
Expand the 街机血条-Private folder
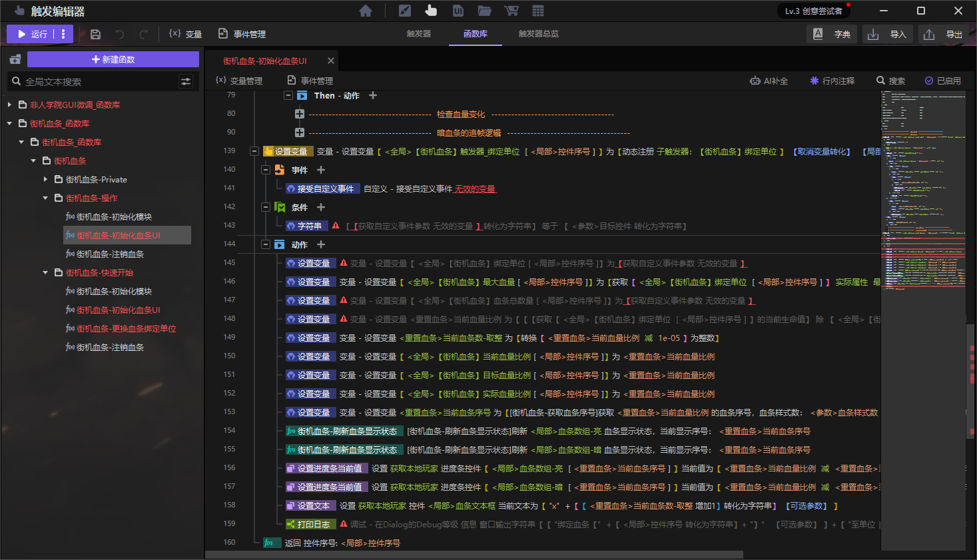(x=45, y=179)
